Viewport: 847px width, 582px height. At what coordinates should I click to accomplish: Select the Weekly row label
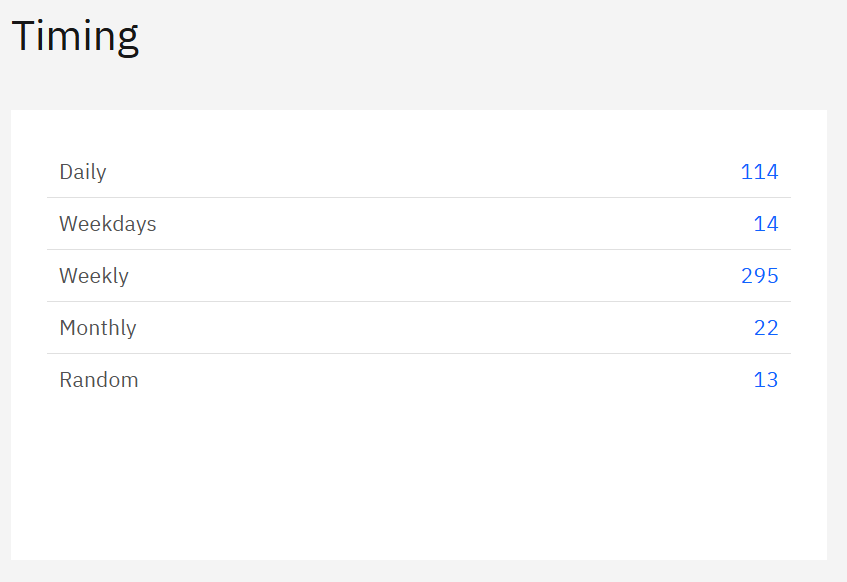pos(94,276)
